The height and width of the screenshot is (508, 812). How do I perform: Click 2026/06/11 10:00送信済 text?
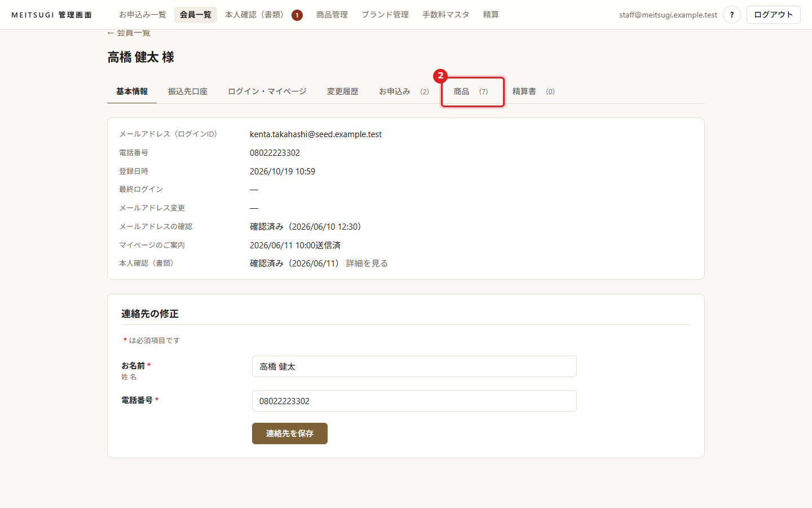pyautogui.click(x=295, y=246)
